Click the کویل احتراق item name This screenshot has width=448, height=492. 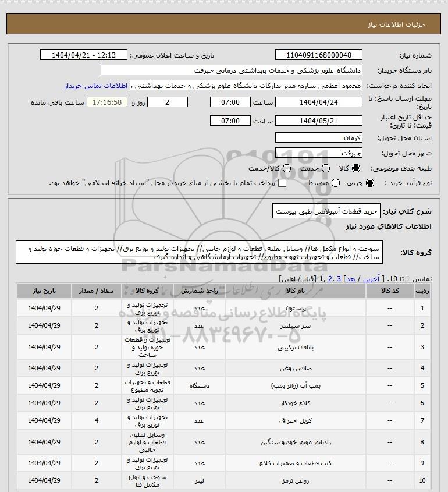point(296,421)
